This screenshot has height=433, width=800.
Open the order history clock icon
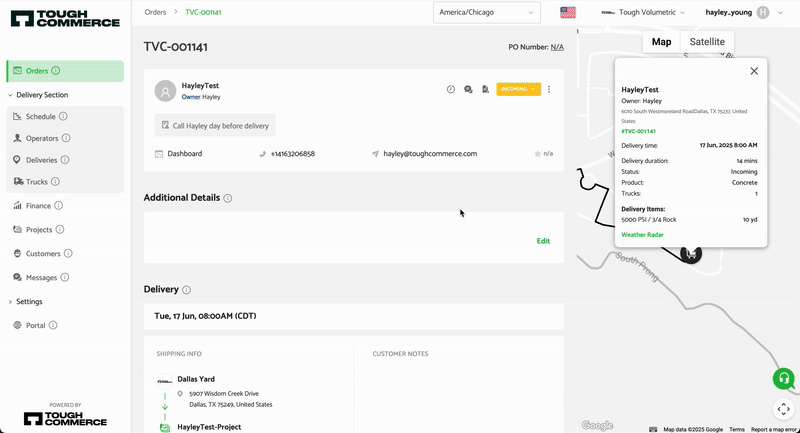tap(451, 90)
